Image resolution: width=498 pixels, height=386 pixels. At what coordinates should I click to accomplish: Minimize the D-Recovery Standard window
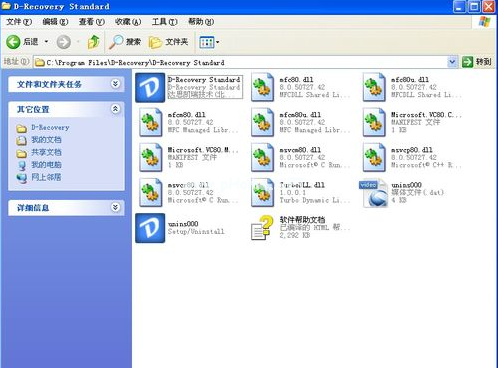459,7
